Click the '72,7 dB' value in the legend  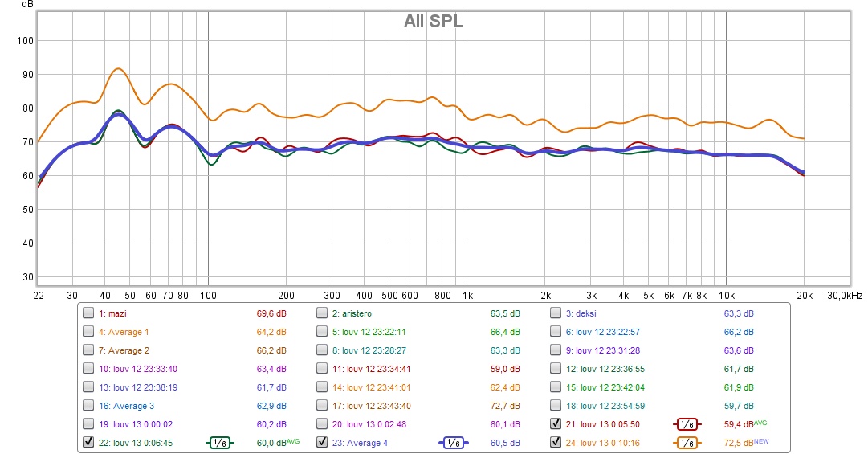[505, 406]
